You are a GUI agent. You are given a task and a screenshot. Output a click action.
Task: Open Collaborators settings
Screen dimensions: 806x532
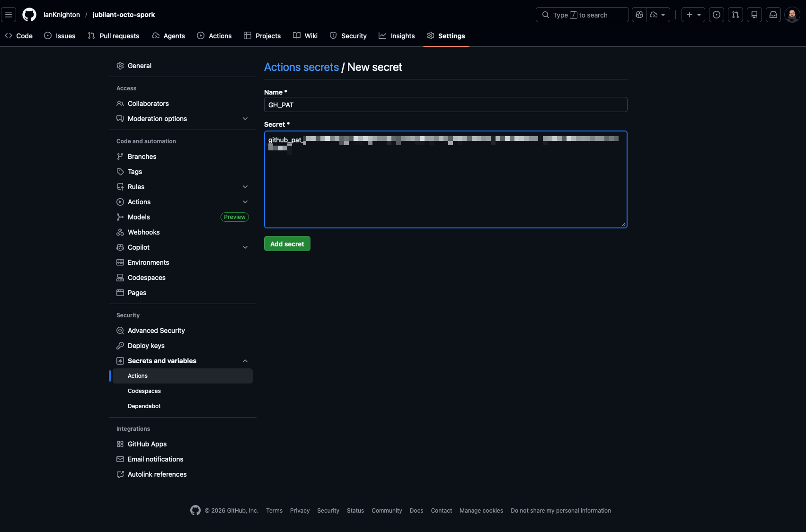coord(183,104)
